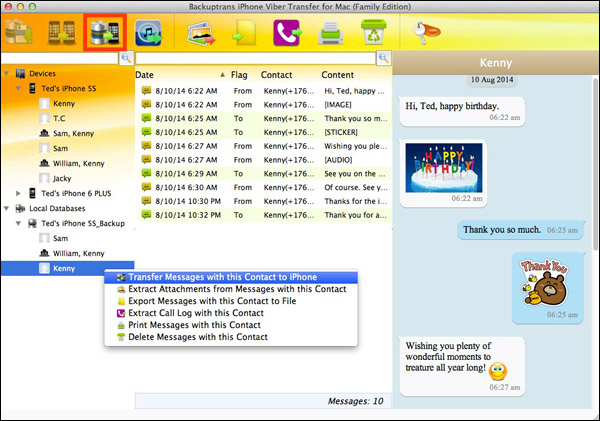
Task: Click the restore between devices toolbar icon
Action: pos(61,33)
